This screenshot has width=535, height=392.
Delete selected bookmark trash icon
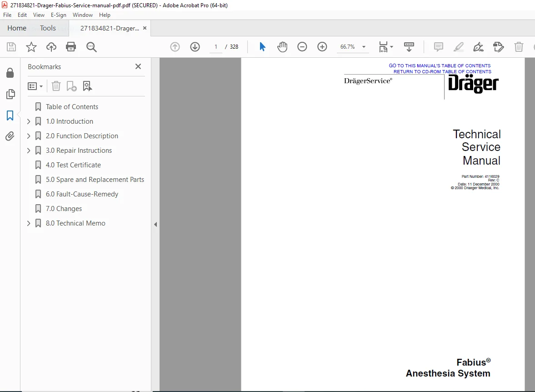56,86
